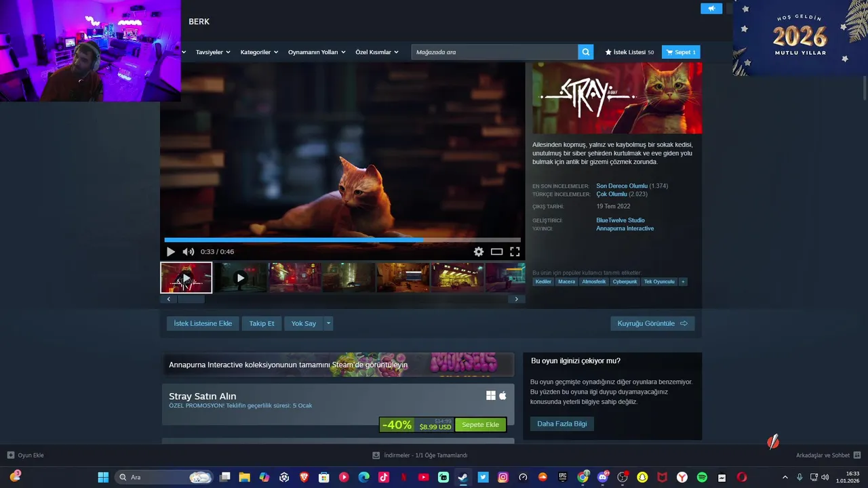Screen dimensions: 868x488
Task: Open the Annapurna Interactive collection banner
Action: 338,365
